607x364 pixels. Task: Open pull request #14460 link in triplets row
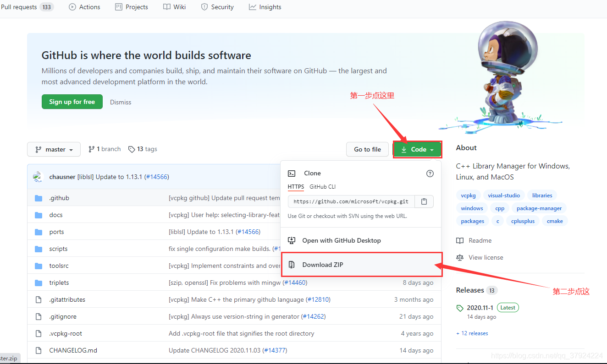pos(295,283)
